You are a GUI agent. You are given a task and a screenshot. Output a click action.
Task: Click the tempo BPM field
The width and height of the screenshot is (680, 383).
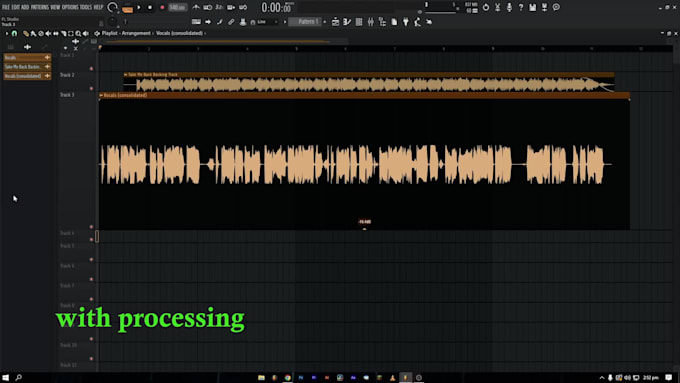click(x=177, y=7)
